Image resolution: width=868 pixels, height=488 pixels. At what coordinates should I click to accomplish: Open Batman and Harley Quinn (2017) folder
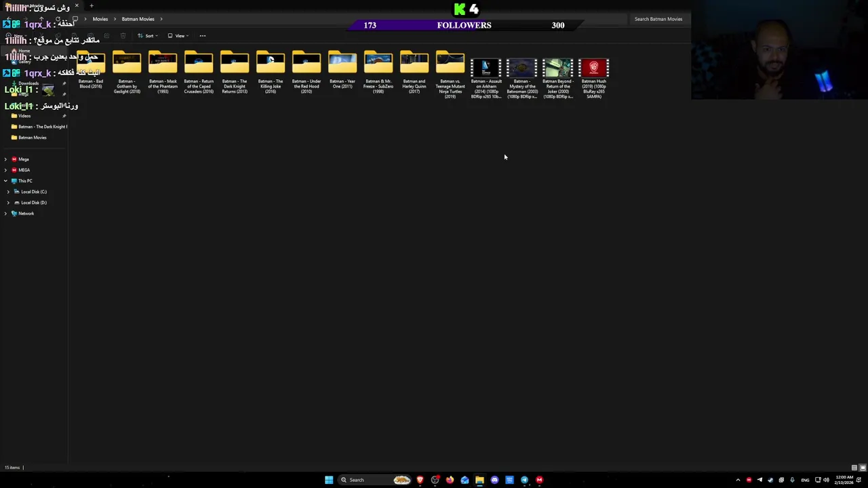coord(414,73)
